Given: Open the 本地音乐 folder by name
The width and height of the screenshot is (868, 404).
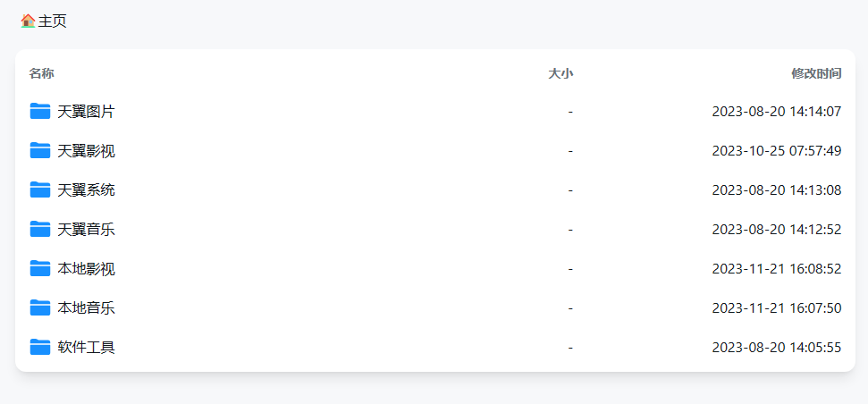Looking at the screenshot, I should click(86, 308).
